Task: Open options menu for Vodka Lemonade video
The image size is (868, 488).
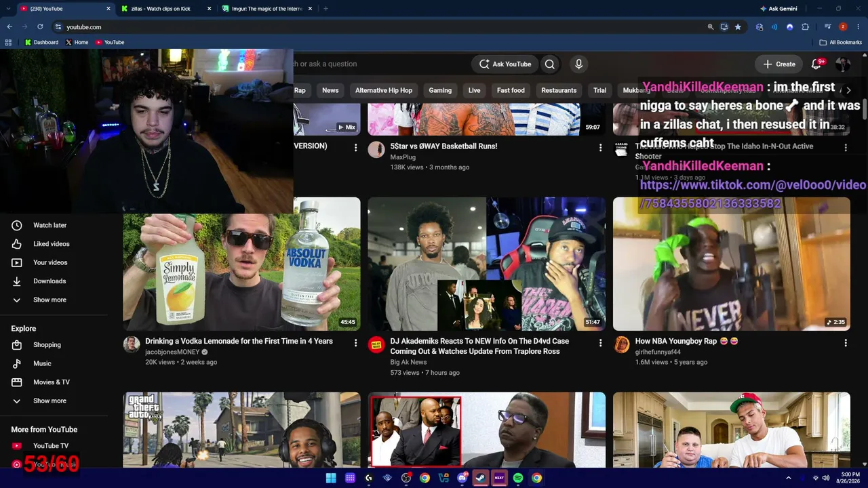Action: tap(355, 343)
